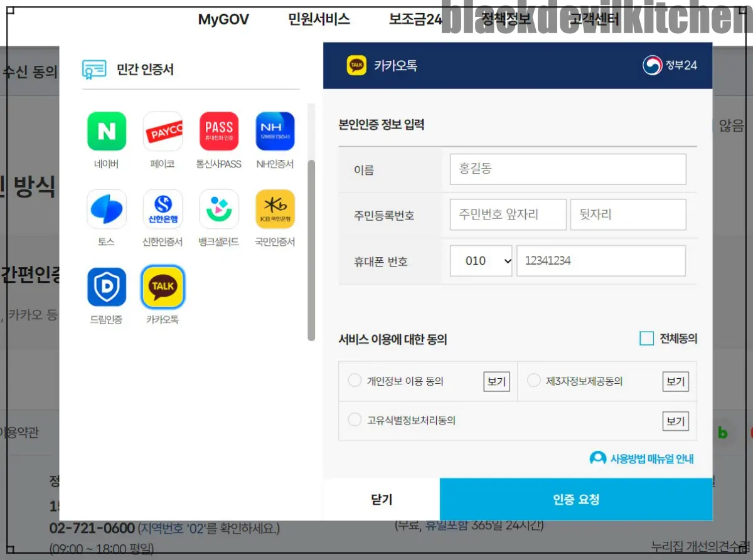Viewport: 753px width, 560px height.
Task: Open the 사용방법 매뉴얼 안내 link
Action: 652,458
